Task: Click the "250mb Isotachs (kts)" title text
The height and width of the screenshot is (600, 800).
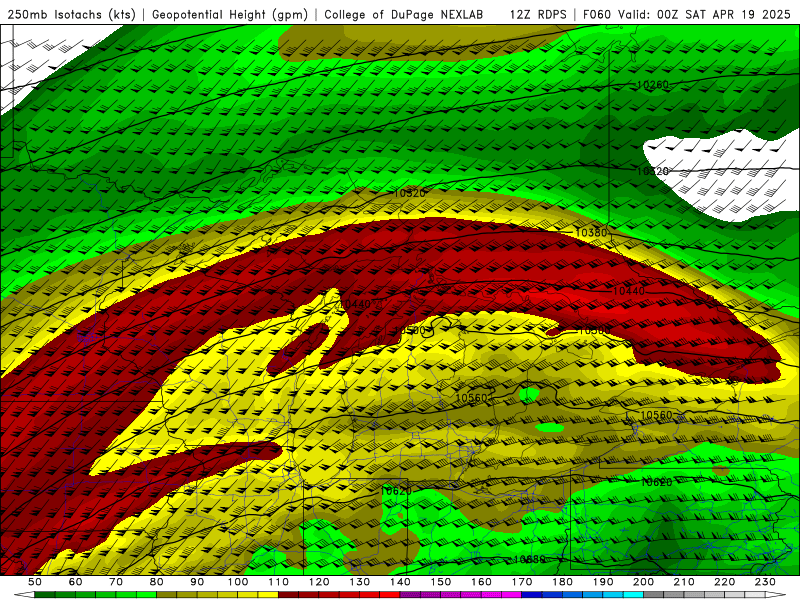Action: click(71, 15)
